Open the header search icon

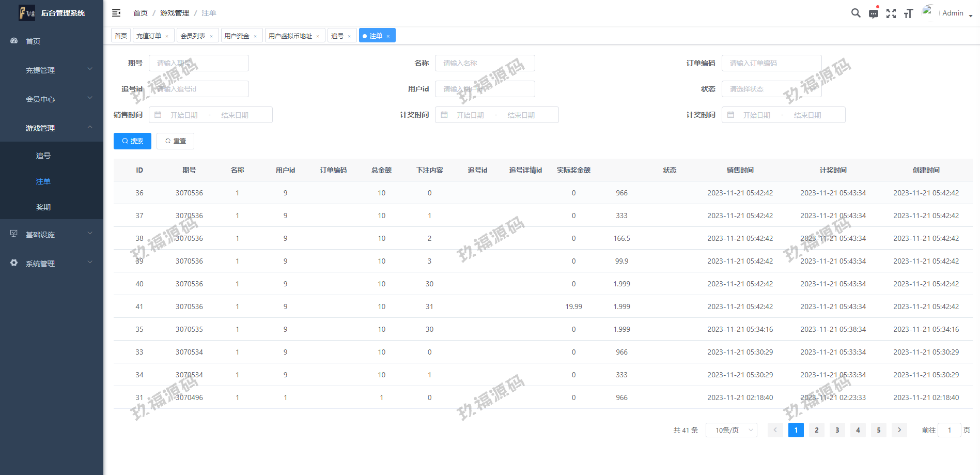(855, 13)
